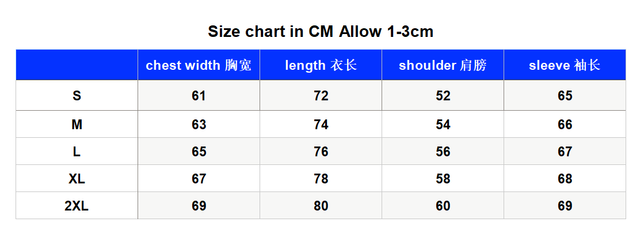Click the S size row label
Image resolution: width=644 pixels, height=233 pixels.
tap(77, 96)
